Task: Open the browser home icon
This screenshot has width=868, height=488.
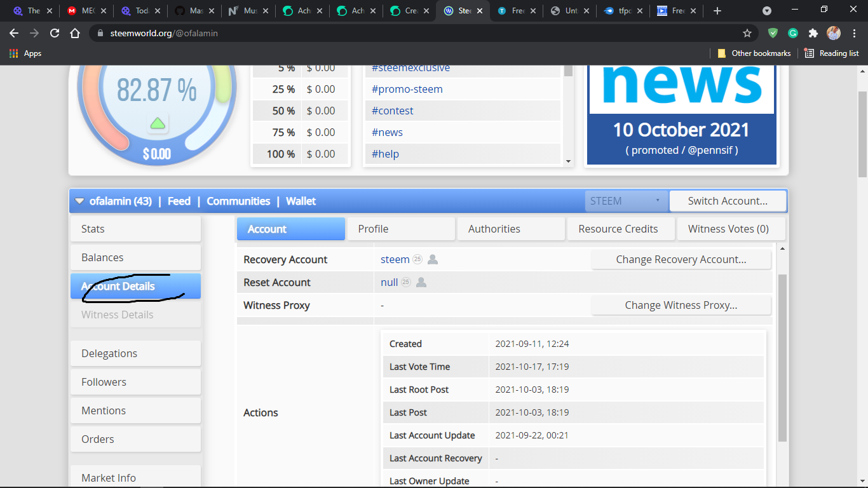Action: coord(75,33)
